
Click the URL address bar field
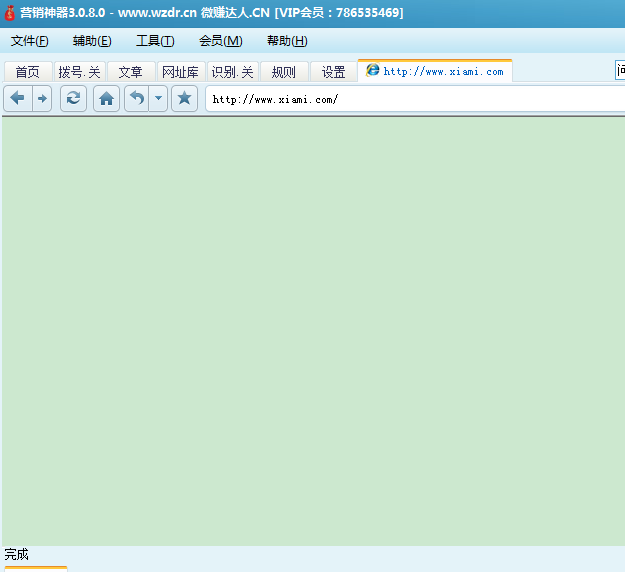(x=410, y=99)
